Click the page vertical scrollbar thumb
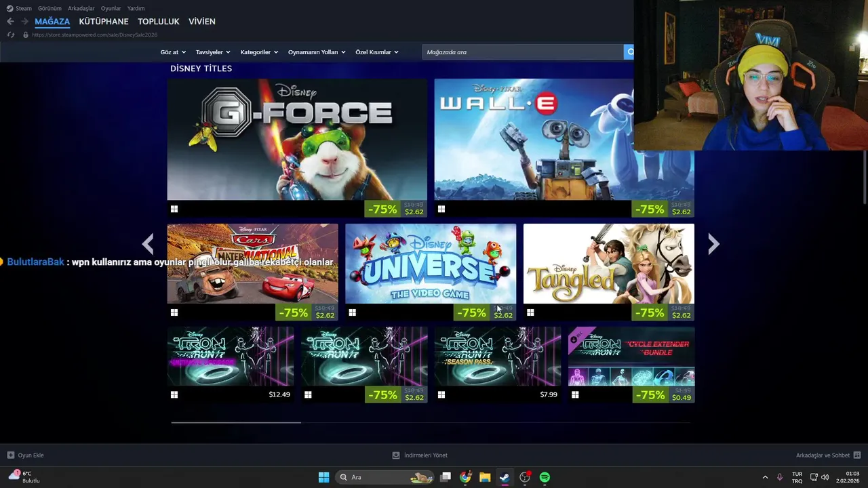868x488 pixels. 865,178
